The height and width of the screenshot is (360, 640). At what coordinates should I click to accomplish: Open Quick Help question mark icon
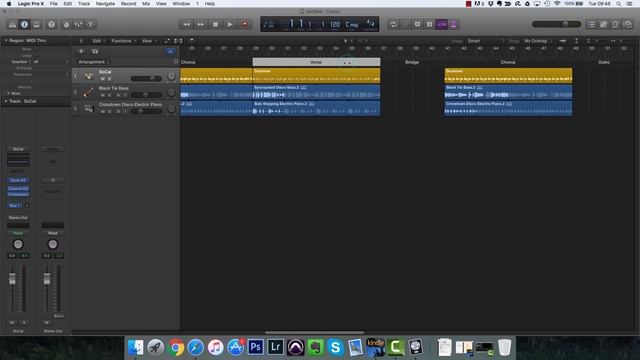tap(51, 24)
